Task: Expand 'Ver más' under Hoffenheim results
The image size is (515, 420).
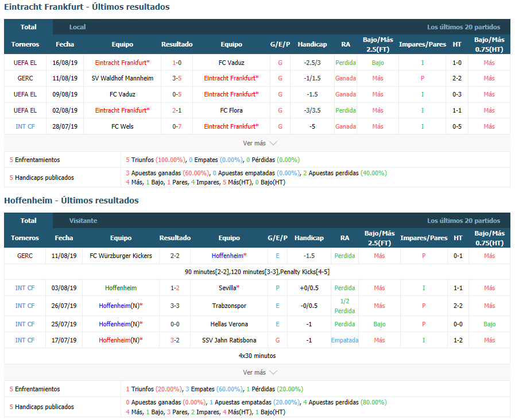Action: 260,372
